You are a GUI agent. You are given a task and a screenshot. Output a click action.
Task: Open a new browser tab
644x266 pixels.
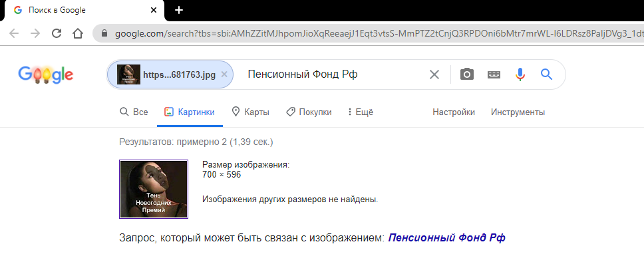click(178, 10)
